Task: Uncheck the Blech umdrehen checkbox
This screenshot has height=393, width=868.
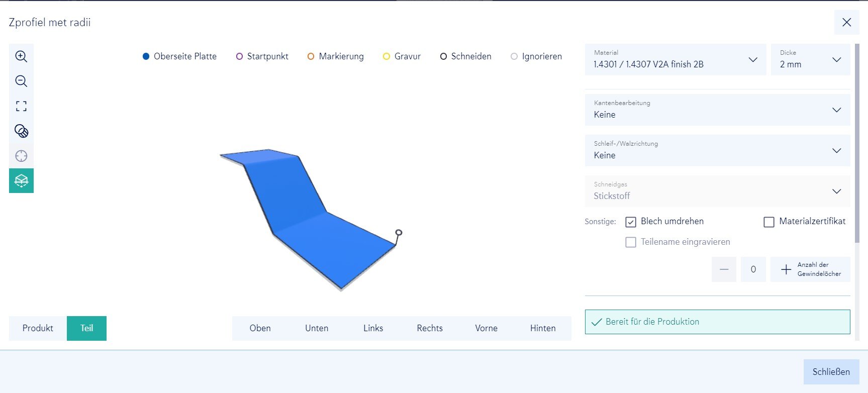Action: pyautogui.click(x=631, y=222)
